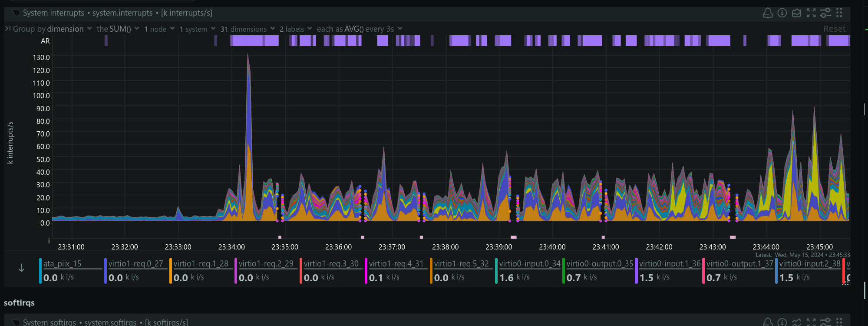Click virtio0-output.1_37 legend label
Screen dimensions: 868x326
click(x=739, y=264)
